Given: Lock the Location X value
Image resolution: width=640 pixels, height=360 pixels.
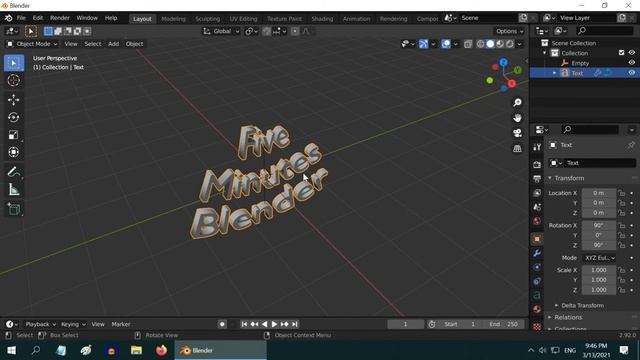Looking at the screenshot, I should coord(622,193).
